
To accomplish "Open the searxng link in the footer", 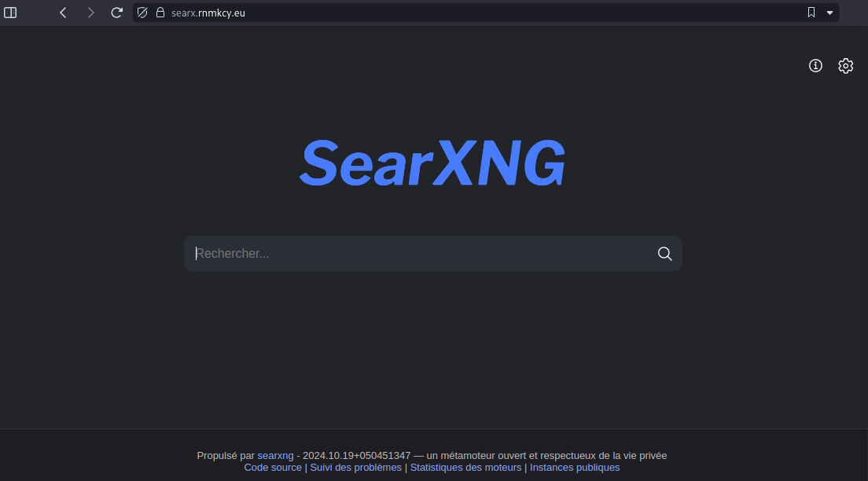I will [x=275, y=456].
